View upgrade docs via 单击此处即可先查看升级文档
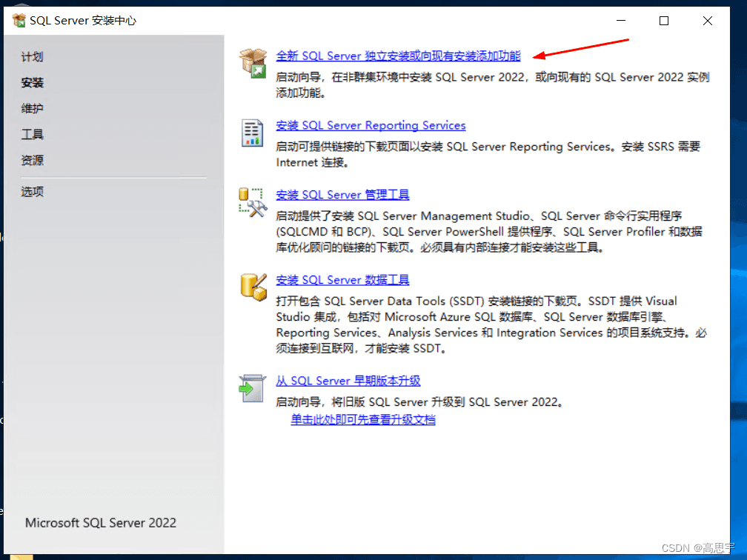Screen dimensions: 747x560 [363, 419]
